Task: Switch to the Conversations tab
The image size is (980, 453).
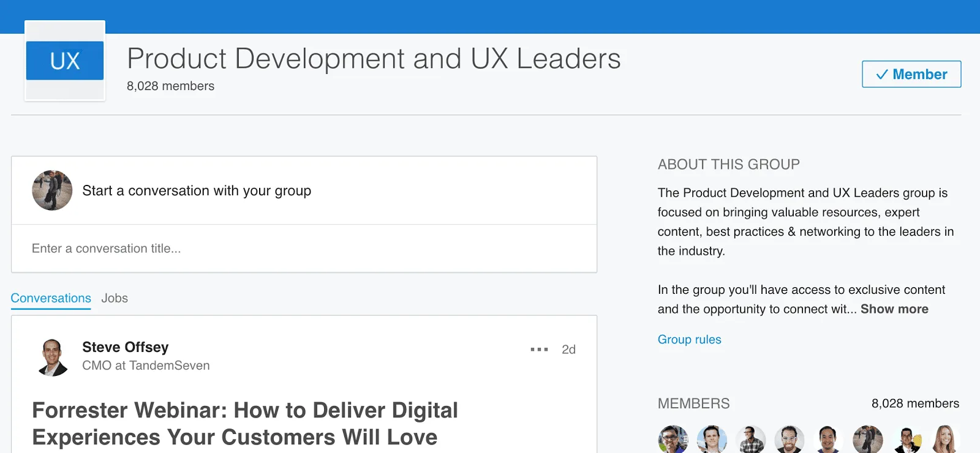Action: 51,298
